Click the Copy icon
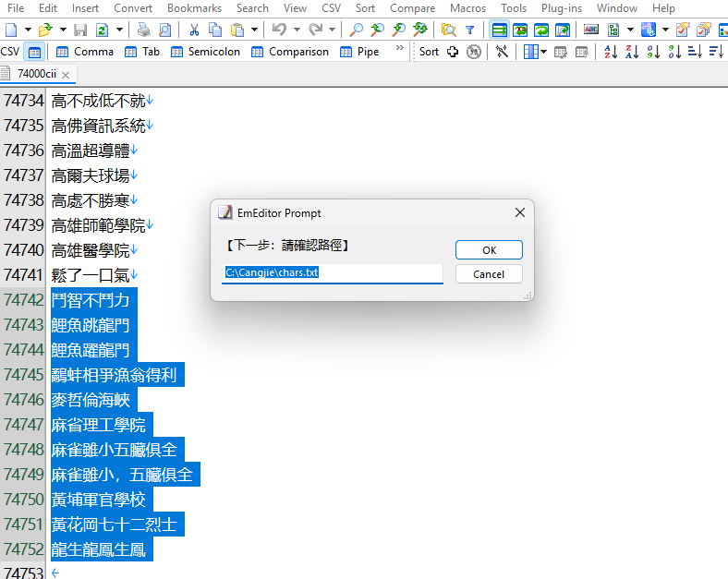 coord(215,30)
